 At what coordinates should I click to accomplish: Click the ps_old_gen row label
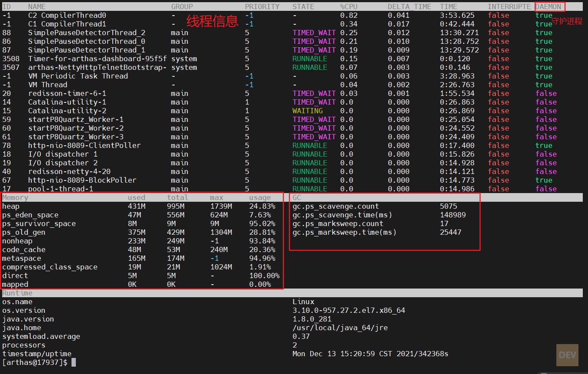(x=24, y=232)
